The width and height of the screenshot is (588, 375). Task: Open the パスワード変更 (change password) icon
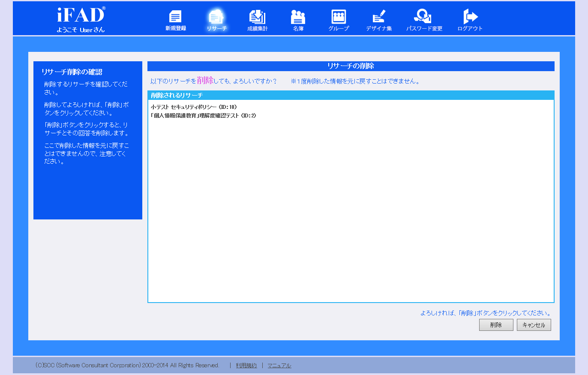coord(424,21)
